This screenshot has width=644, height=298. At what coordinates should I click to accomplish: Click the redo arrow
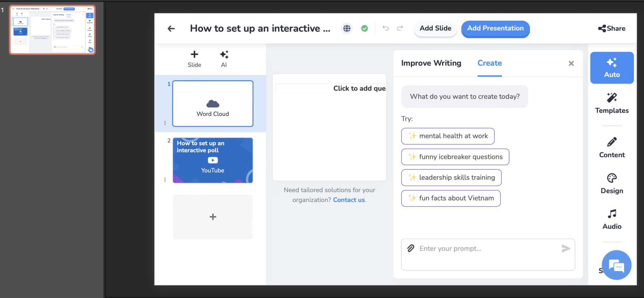click(x=401, y=28)
